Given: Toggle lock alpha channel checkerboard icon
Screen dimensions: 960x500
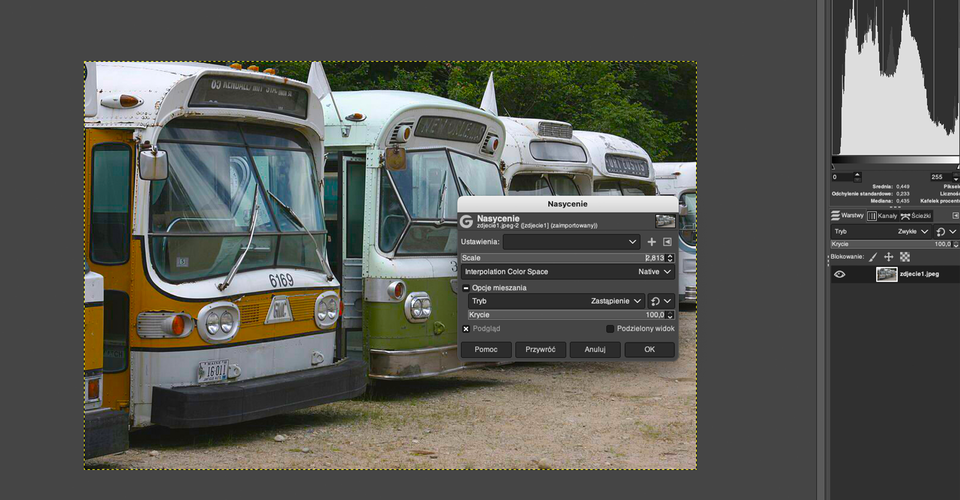Looking at the screenshot, I should click(x=904, y=257).
